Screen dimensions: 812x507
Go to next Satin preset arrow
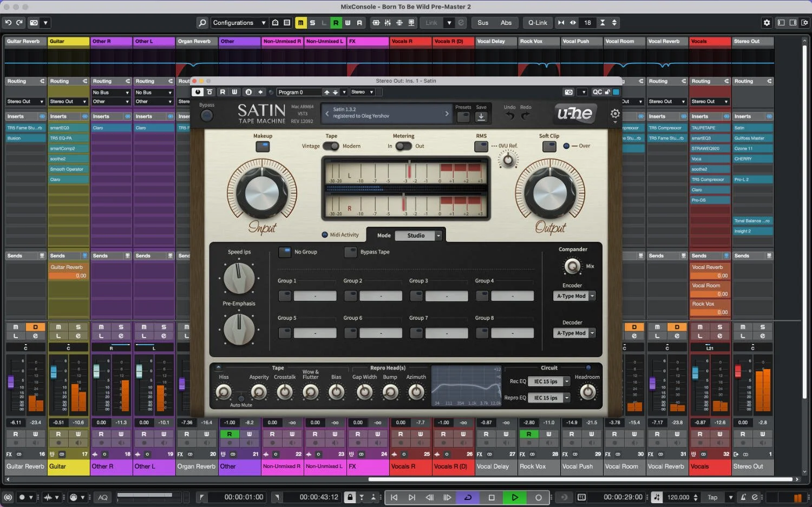pyautogui.click(x=447, y=114)
